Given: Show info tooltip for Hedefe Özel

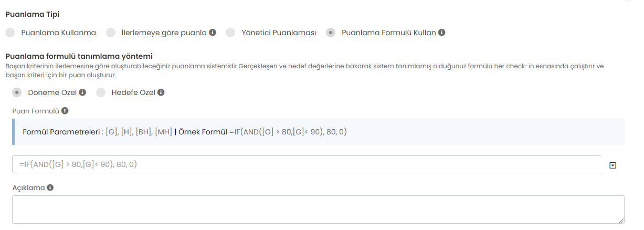Looking at the screenshot, I should [x=161, y=92].
